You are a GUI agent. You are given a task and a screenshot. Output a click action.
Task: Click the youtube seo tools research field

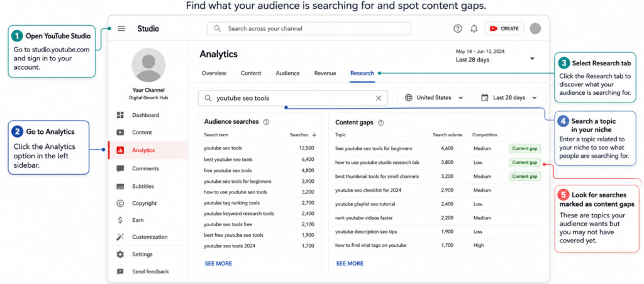[x=292, y=98]
